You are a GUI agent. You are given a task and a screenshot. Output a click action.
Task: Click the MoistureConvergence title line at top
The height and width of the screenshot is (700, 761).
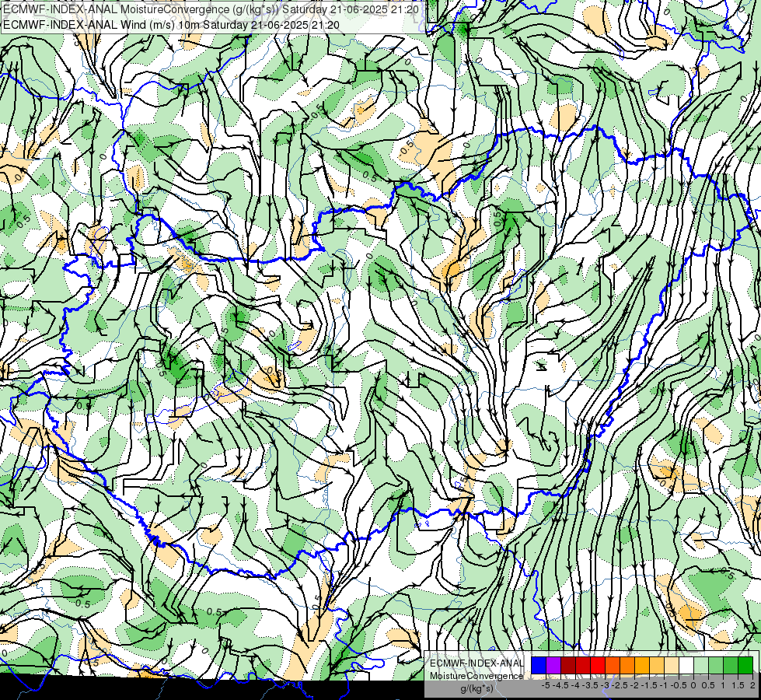coord(211,9)
